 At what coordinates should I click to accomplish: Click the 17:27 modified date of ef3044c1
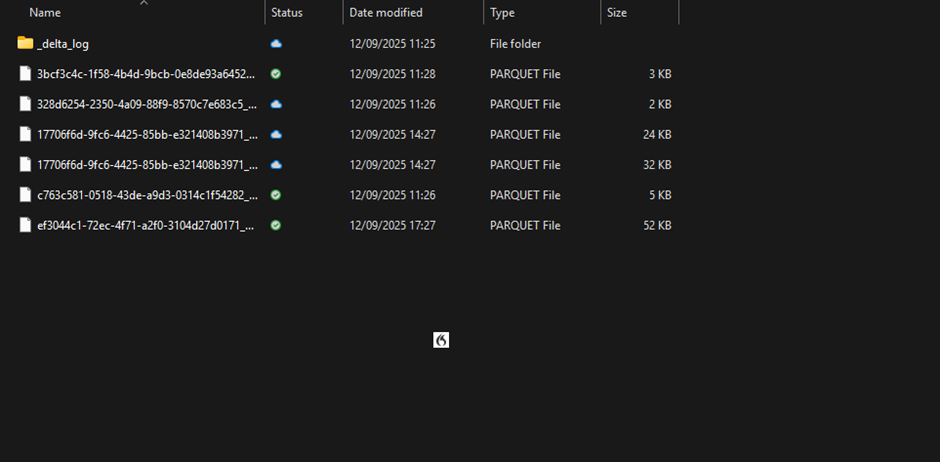point(392,225)
